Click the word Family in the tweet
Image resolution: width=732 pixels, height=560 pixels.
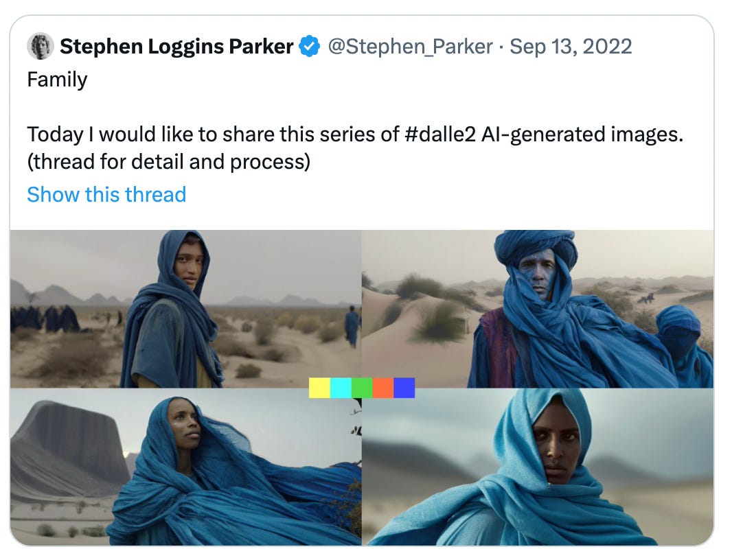point(57,80)
